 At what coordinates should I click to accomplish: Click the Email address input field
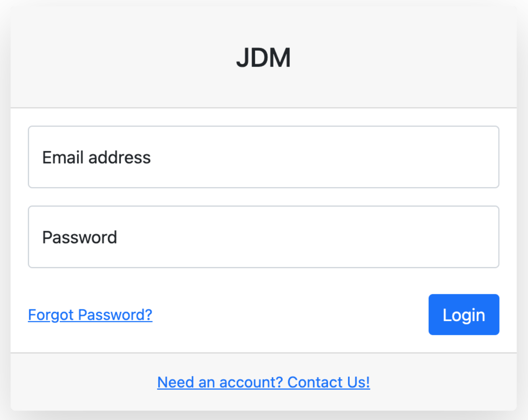click(x=263, y=157)
